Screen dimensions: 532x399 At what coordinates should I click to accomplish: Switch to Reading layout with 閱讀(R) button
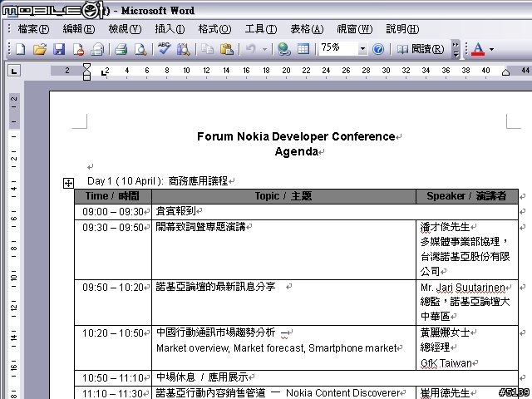coord(421,49)
